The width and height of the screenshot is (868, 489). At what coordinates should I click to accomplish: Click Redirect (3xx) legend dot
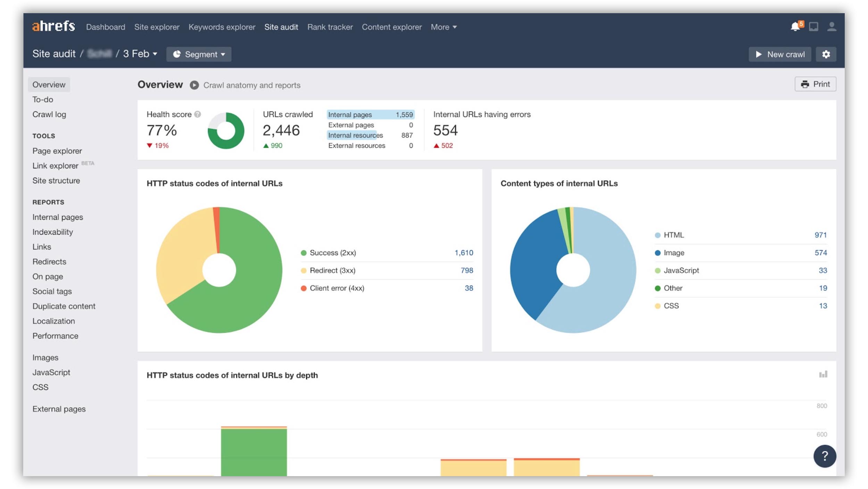(x=303, y=270)
